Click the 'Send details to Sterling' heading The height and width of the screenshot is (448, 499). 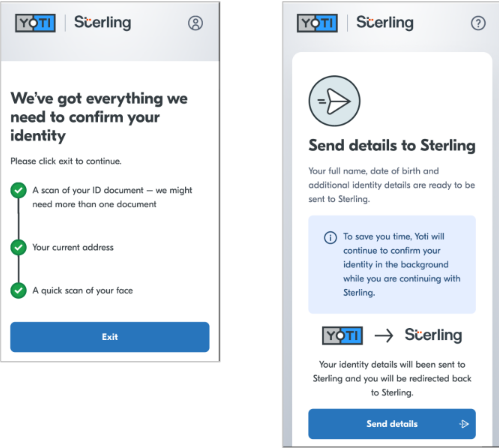[x=392, y=146]
